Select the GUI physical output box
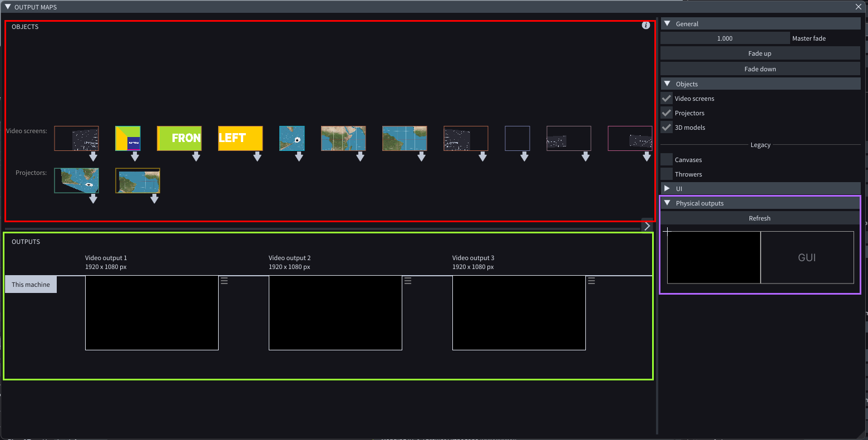This screenshot has height=440, width=868. [807, 257]
